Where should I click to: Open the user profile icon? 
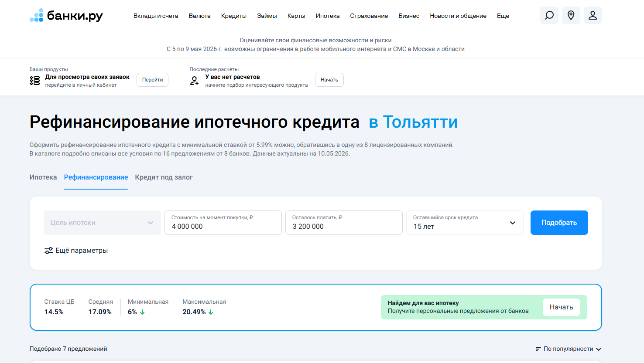(593, 15)
